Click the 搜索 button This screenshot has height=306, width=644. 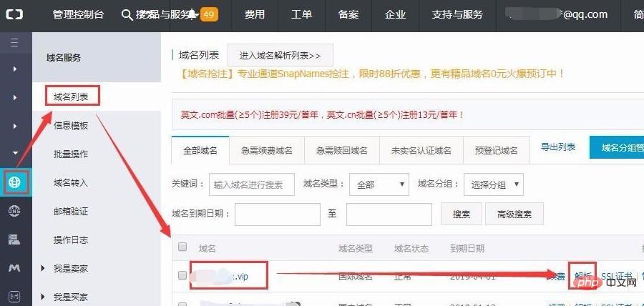(462, 214)
